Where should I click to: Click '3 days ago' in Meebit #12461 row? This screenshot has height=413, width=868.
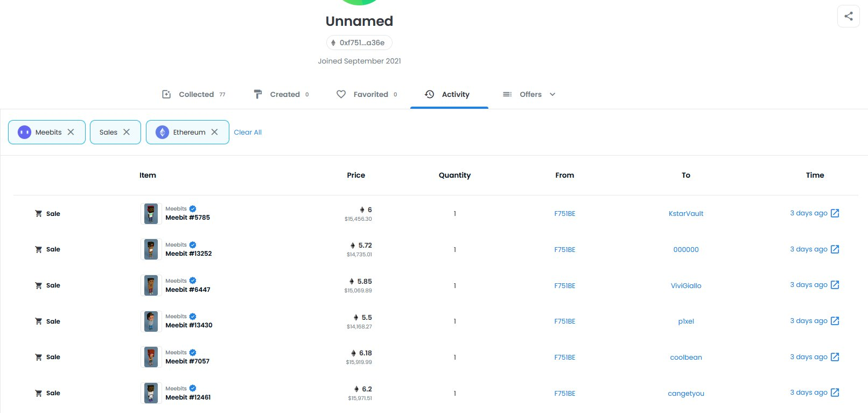(x=809, y=393)
